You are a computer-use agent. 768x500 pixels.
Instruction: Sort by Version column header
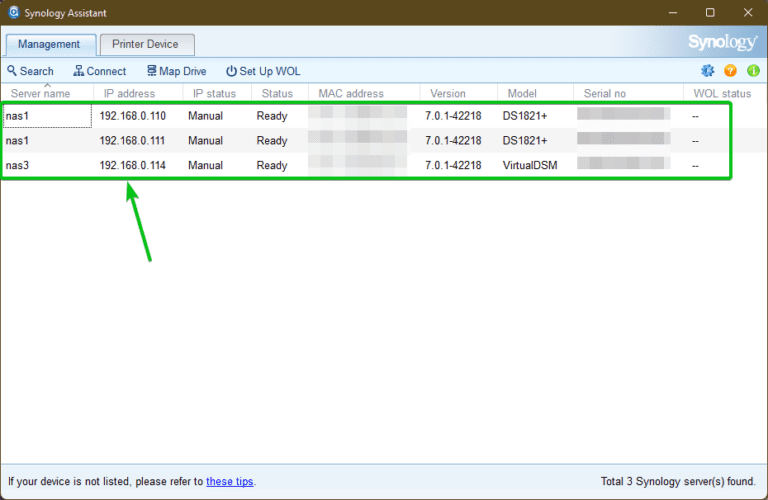(x=458, y=94)
